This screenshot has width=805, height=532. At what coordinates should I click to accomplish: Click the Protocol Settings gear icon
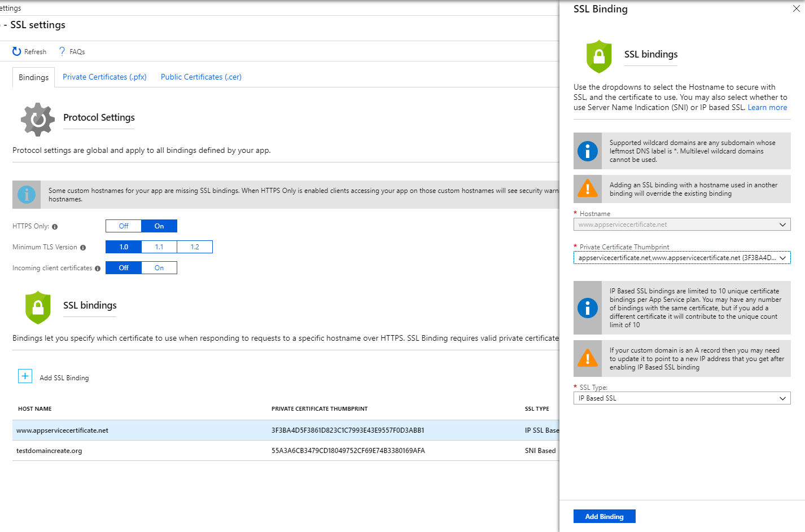pyautogui.click(x=38, y=119)
